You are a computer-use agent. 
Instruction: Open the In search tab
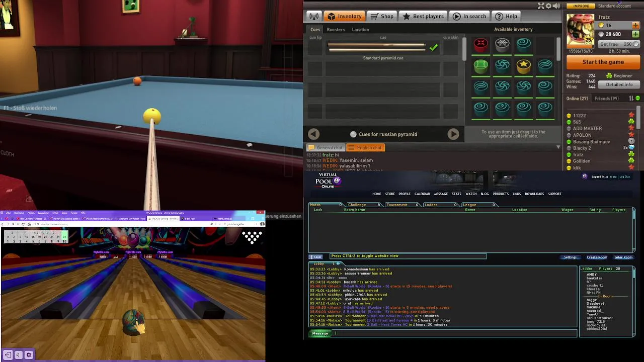[469, 17]
